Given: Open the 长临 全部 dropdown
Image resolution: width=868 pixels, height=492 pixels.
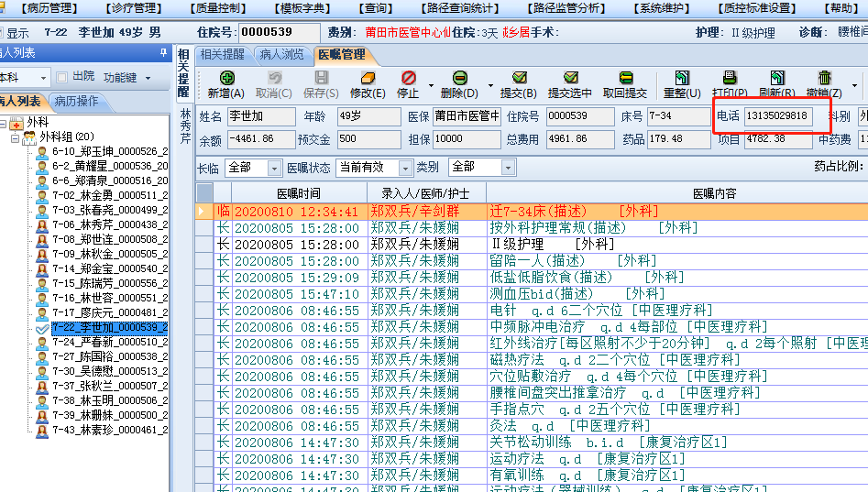Looking at the screenshot, I should click(274, 168).
